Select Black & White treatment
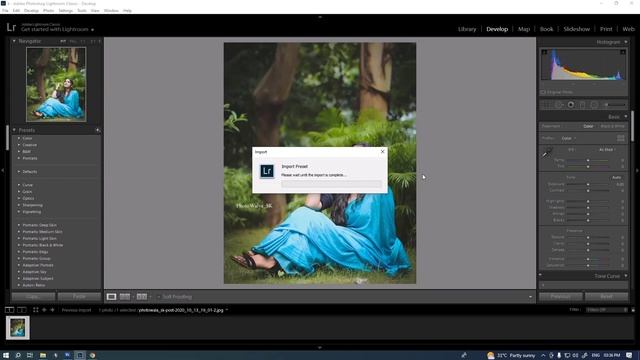Viewport: 640px width, 360px height. (x=613, y=127)
